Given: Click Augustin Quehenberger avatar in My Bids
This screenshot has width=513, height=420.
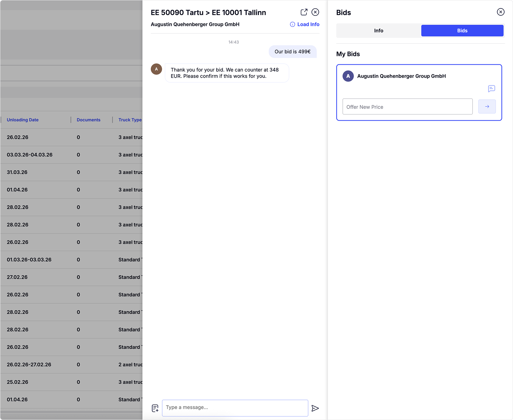Looking at the screenshot, I should (x=348, y=76).
